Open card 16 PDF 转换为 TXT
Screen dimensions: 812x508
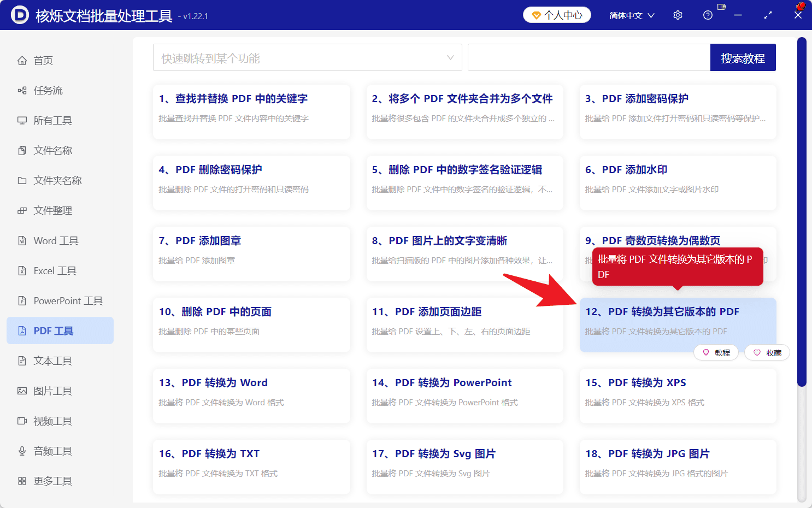coord(251,467)
